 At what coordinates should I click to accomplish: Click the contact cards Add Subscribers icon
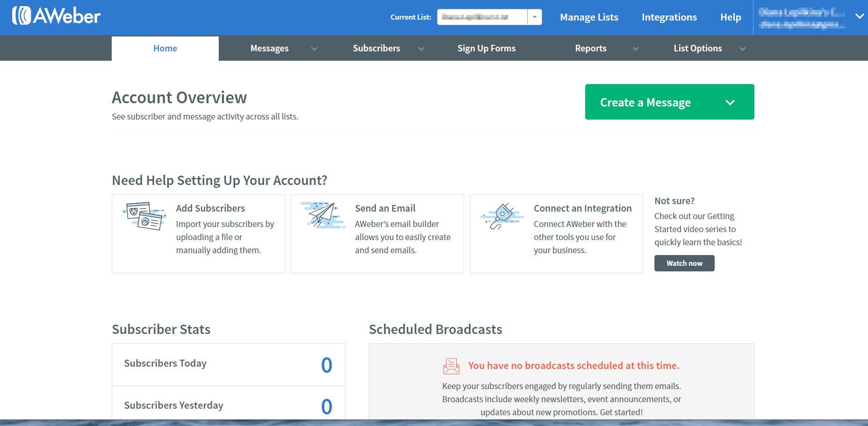(x=144, y=216)
